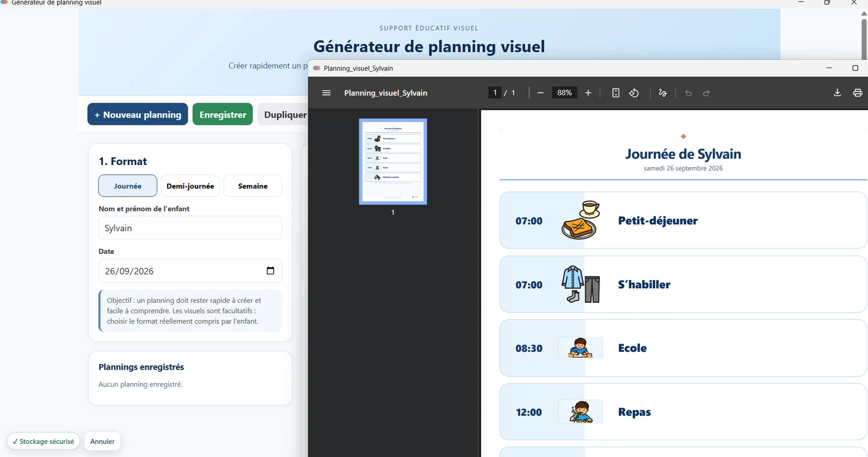The height and width of the screenshot is (457, 868).
Task: Select the Journée format option
Action: [127, 186]
